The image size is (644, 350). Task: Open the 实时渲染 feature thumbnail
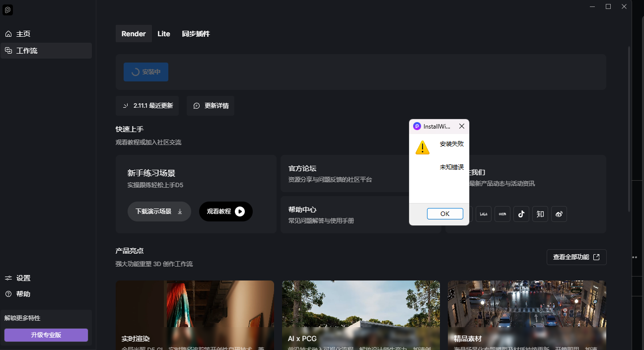pos(195,313)
